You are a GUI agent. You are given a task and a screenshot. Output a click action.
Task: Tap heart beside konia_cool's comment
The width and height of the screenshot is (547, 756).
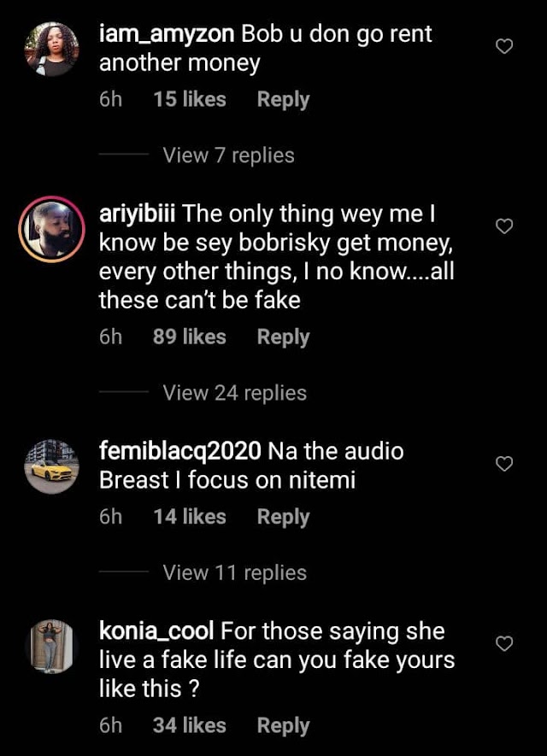pyautogui.click(x=504, y=643)
